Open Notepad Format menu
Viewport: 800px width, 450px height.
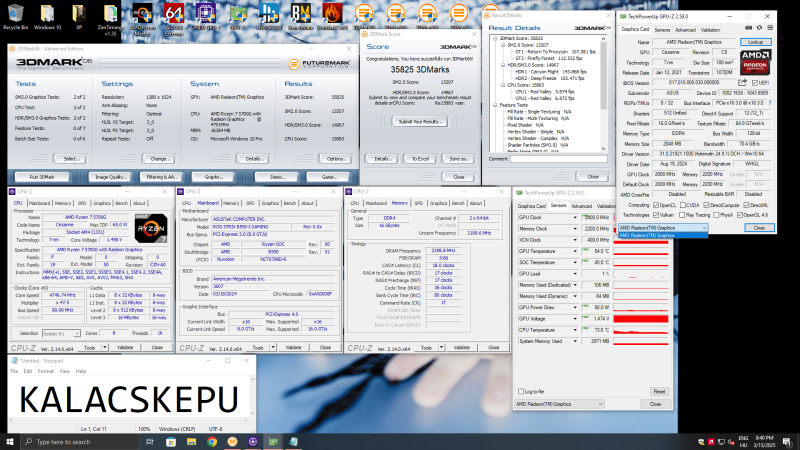tap(45, 371)
